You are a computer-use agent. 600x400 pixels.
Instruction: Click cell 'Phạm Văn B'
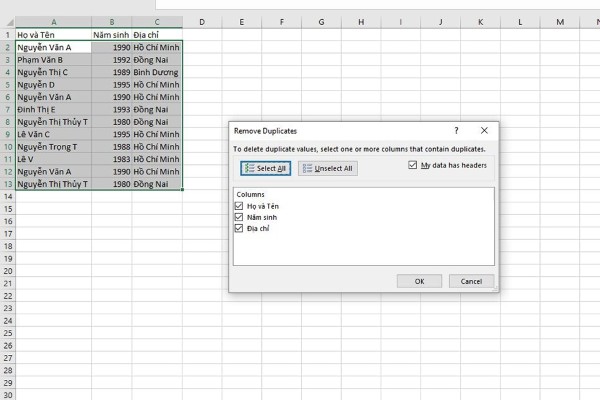coord(54,60)
